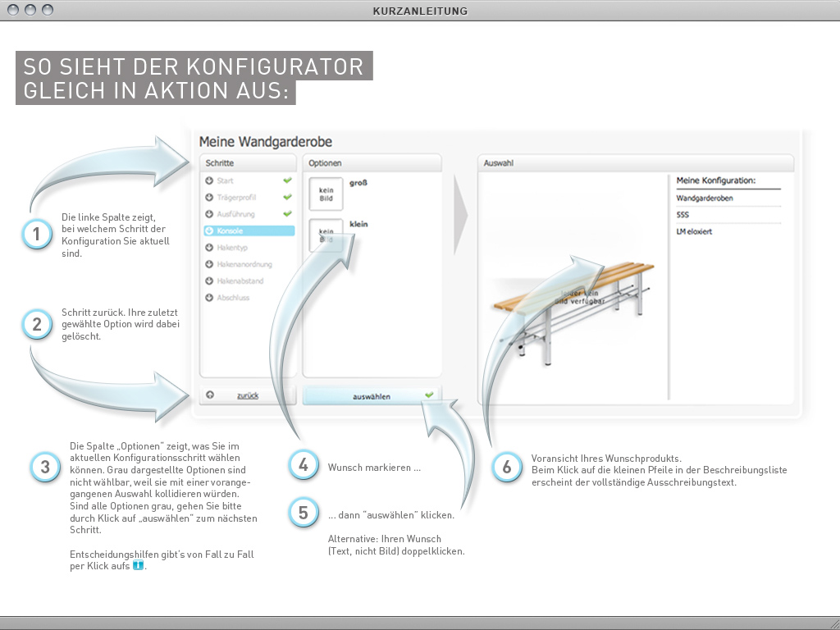Image resolution: width=840 pixels, height=630 pixels.
Task: Select the Hakenabstand step
Action: tap(240, 281)
